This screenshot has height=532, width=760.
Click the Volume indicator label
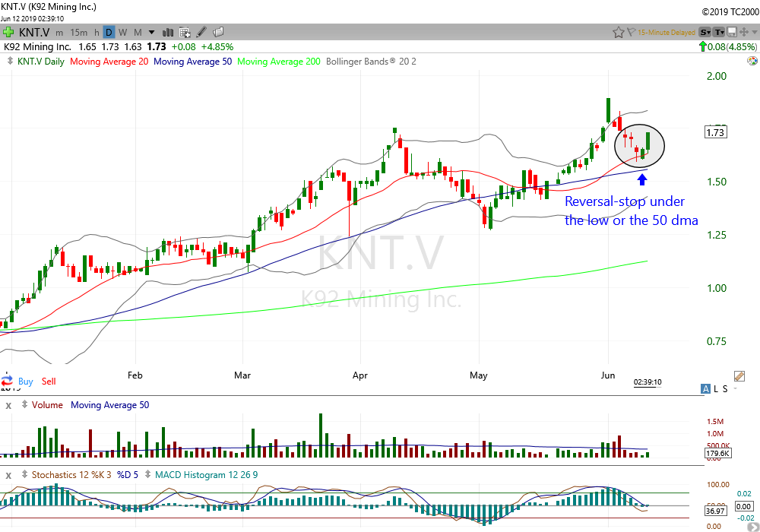coord(47,404)
